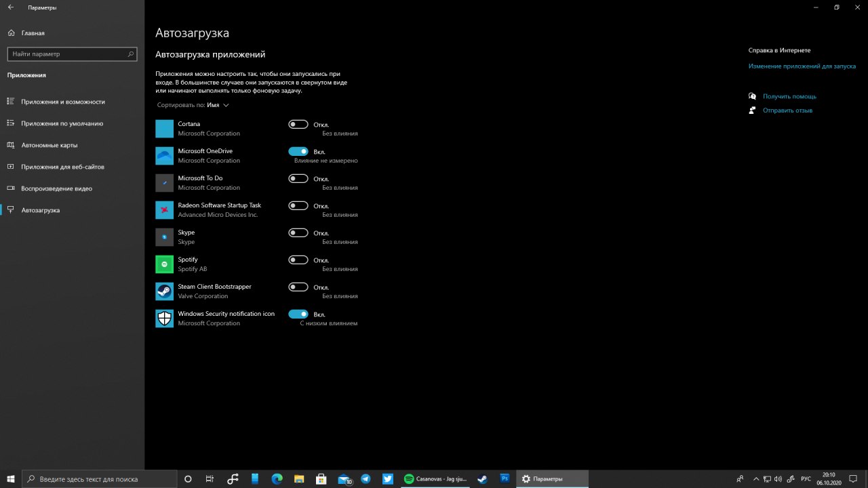Switch РУС input language
Image resolution: width=868 pixels, height=488 pixels.
pyautogui.click(x=806, y=479)
